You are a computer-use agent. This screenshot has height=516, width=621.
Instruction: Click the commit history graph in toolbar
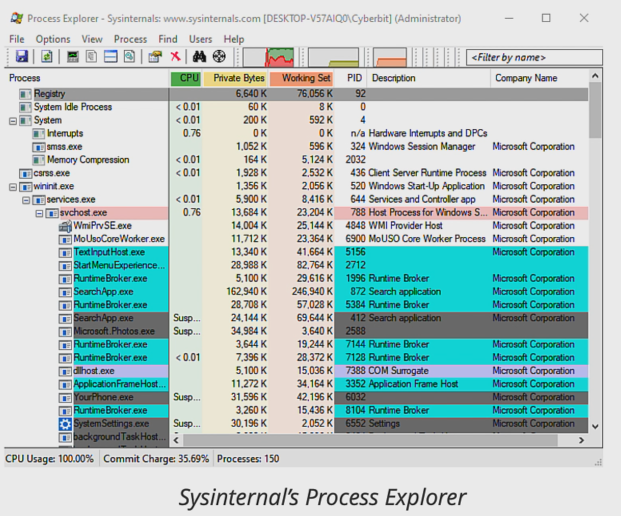point(333,57)
